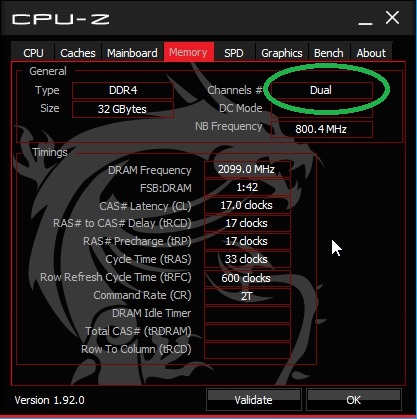Click the memory Type field showing DDR4
417x419 pixels.
pyautogui.click(x=123, y=90)
